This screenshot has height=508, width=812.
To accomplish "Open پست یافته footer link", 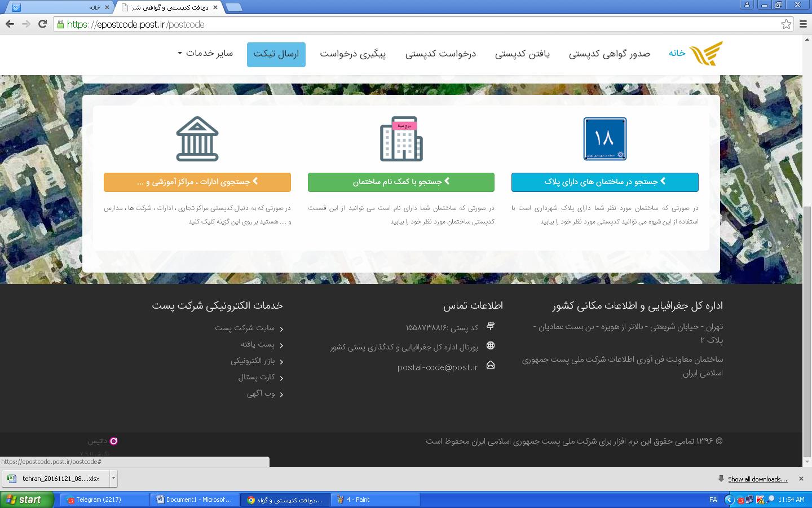I will pyautogui.click(x=258, y=344).
